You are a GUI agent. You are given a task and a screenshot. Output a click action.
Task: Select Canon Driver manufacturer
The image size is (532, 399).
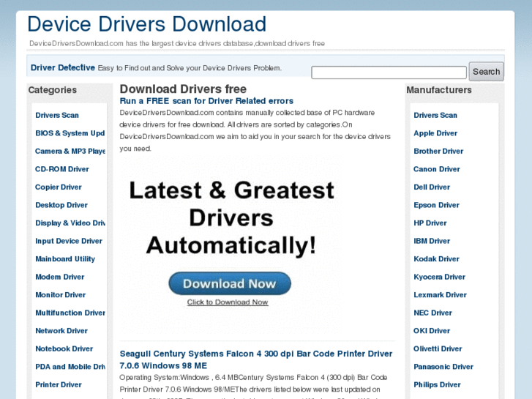(x=437, y=169)
